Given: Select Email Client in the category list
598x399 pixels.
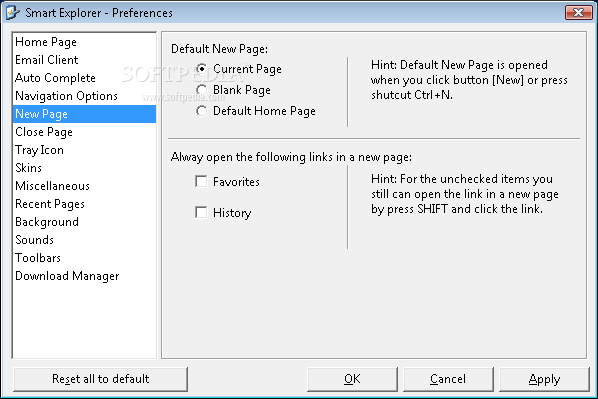Looking at the screenshot, I should [x=84, y=60].
